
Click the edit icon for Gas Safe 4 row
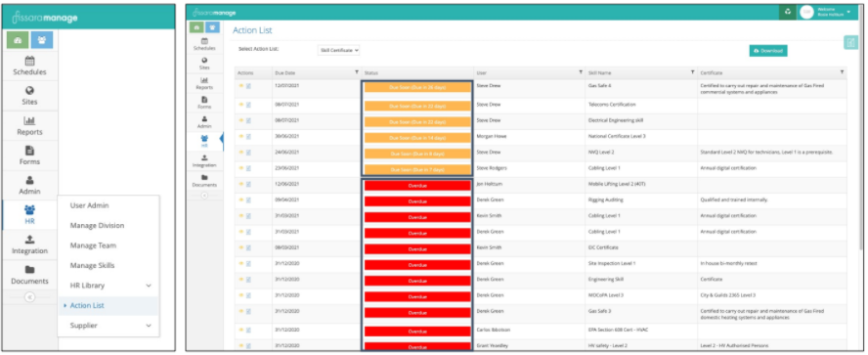248,87
